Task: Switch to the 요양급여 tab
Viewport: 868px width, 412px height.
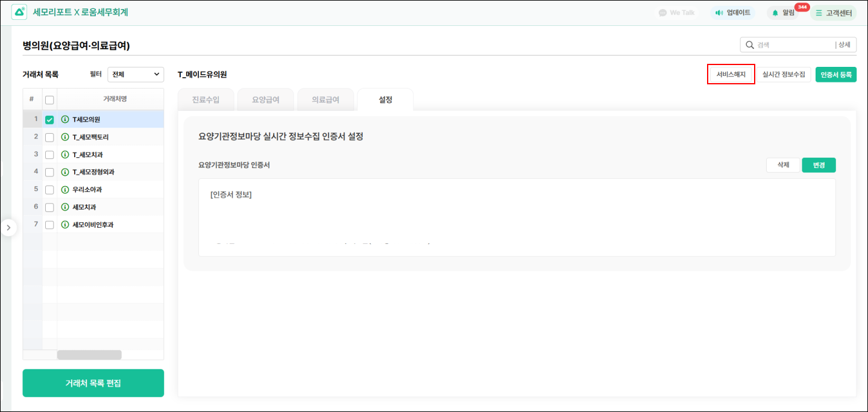Action: [x=265, y=100]
